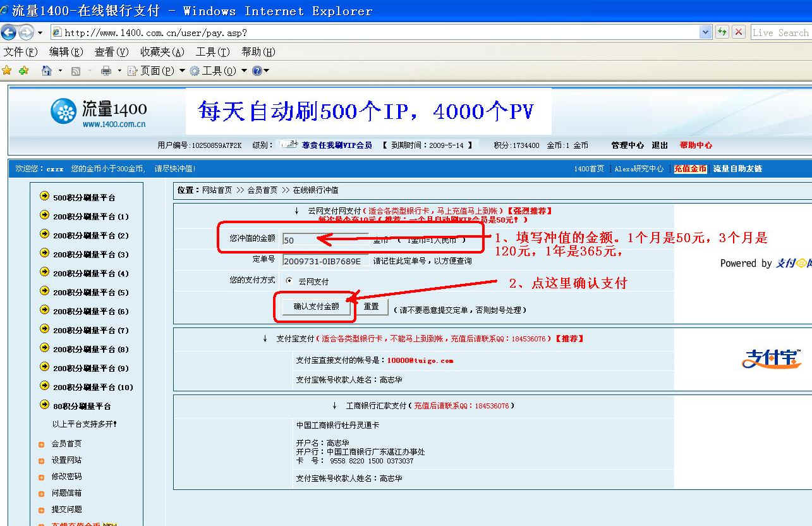Open the 管理中心 link

point(627,145)
